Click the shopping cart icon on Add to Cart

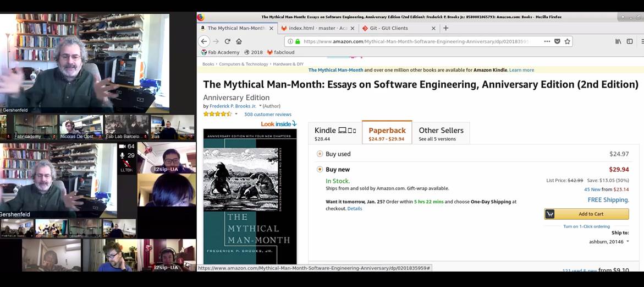click(x=550, y=214)
